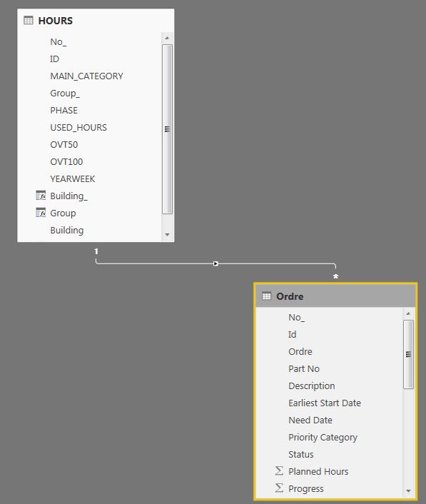Select PHASE field
This screenshot has height=504, width=426.
(x=64, y=110)
